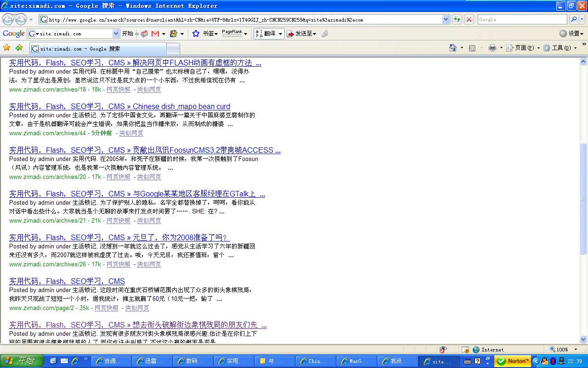
Task: Expand the Print button dropdown arrow
Action: (x=501, y=48)
